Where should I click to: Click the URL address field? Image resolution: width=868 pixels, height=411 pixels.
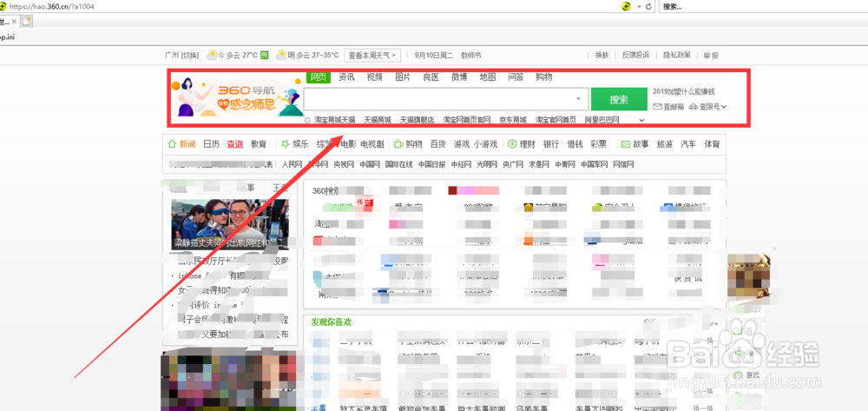click(x=310, y=7)
